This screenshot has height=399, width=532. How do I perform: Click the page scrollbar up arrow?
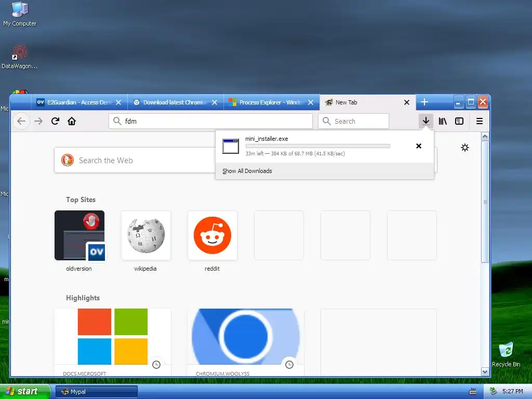click(485, 137)
